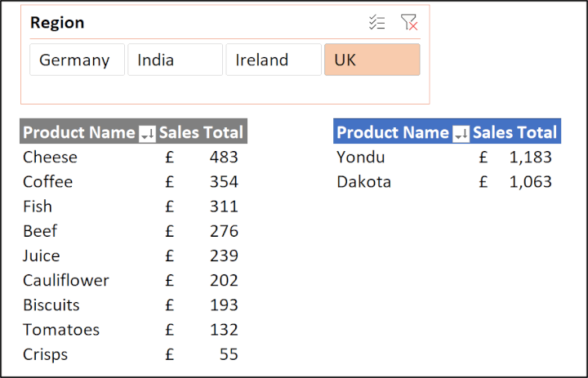Screen dimensions: 588x378
Task: Toggle the slicer multi-select icon
Action: pyautogui.click(x=376, y=23)
